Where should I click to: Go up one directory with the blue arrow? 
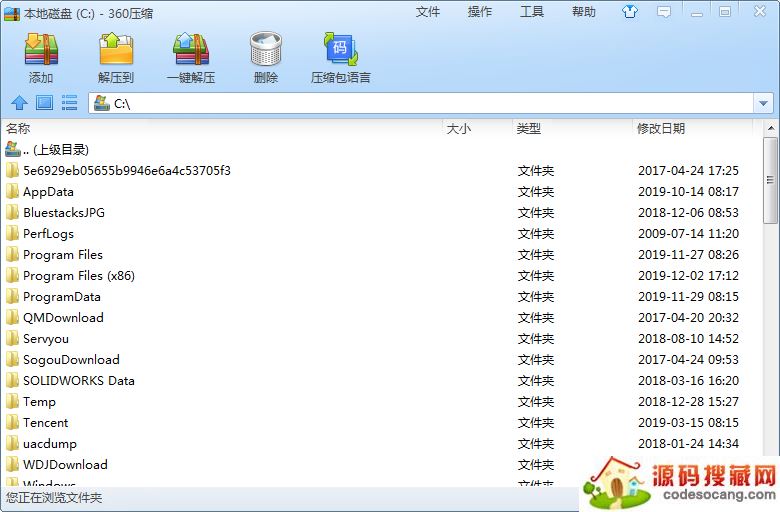19,103
